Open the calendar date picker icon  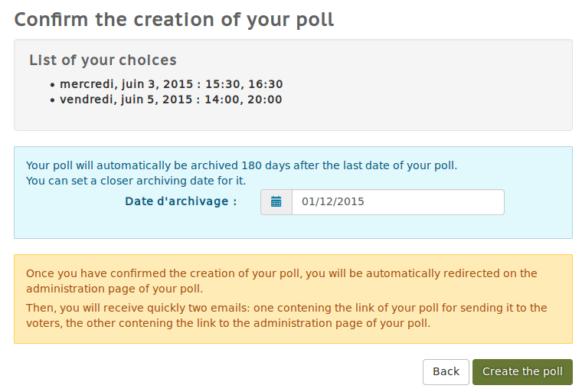point(276,202)
